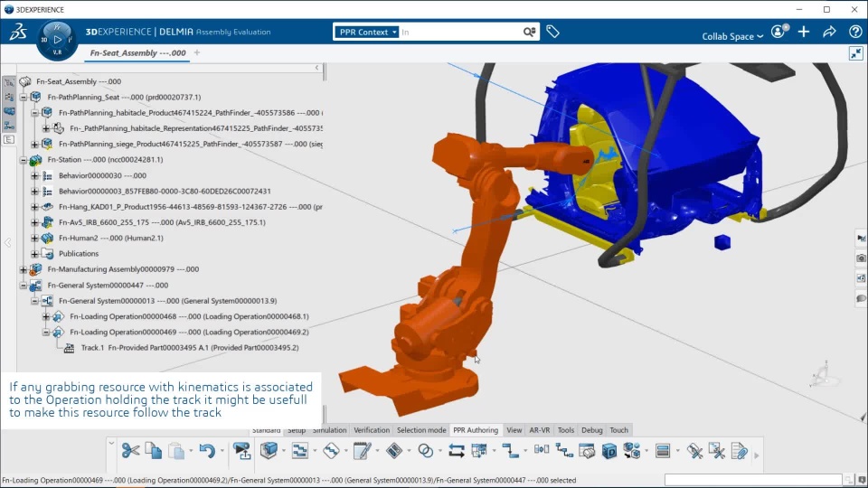Screen dimensions: 868x488
Task: Open the user profile icon
Action: pyautogui.click(x=778, y=32)
